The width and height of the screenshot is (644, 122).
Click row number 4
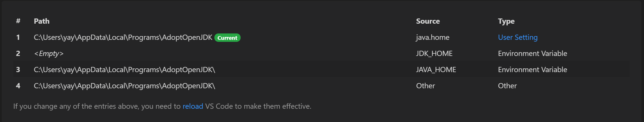18,86
